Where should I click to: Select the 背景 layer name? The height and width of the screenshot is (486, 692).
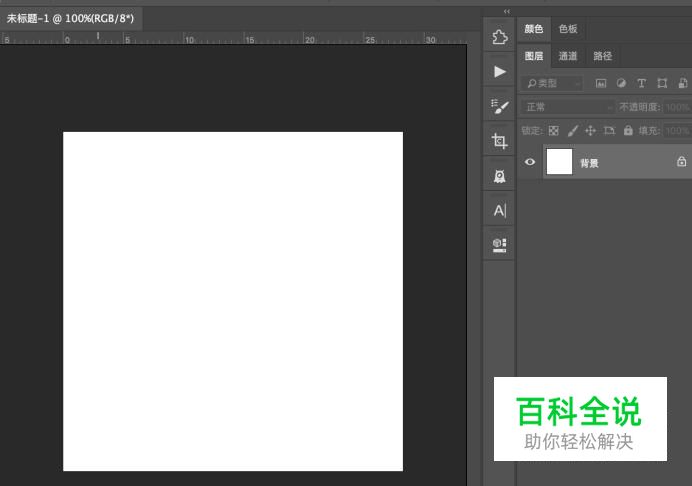589,163
